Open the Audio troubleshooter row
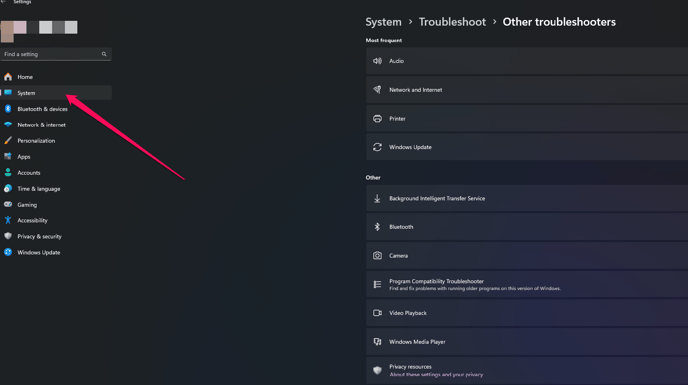The height and width of the screenshot is (385, 688). click(527, 61)
